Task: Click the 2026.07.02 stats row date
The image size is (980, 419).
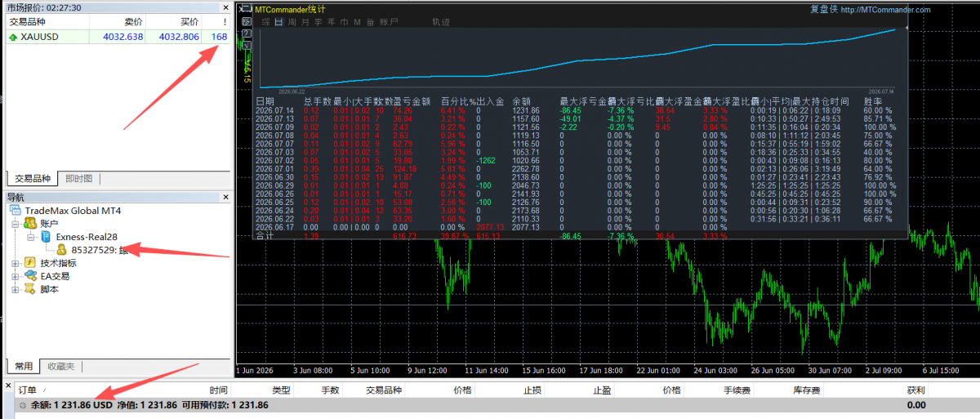Action: click(x=274, y=161)
